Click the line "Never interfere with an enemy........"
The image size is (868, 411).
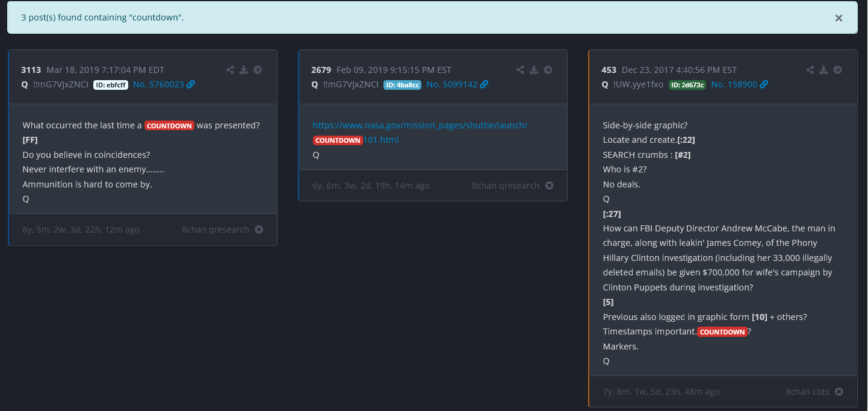(93, 170)
